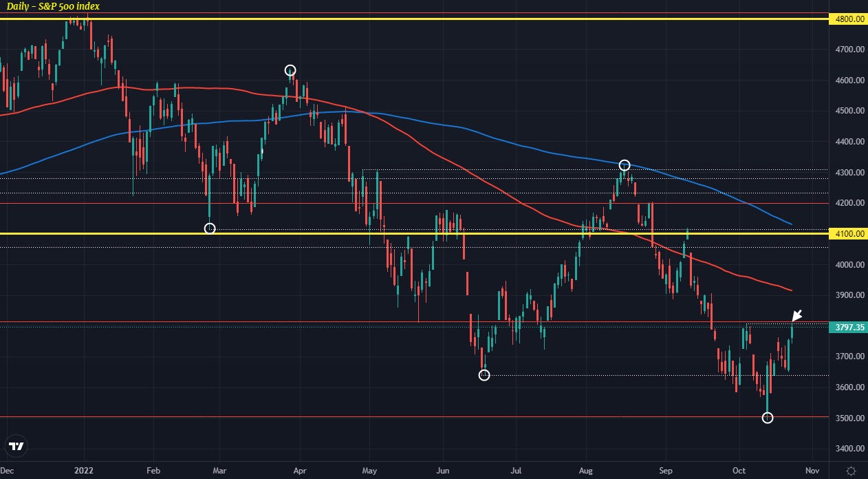The height and width of the screenshot is (479, 868).
Task: Select the white arrow marker near current price
Action: (796, 315)
